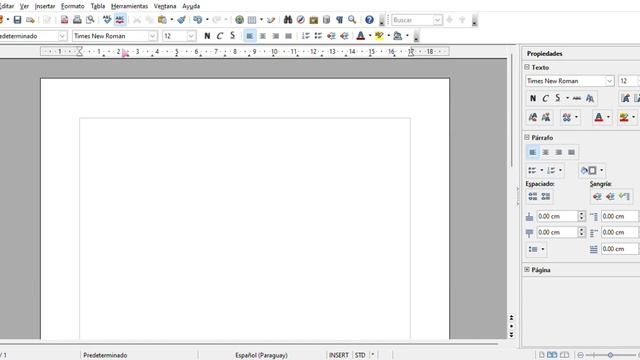Show the drawing functions icon
This screenshot has width=640, height=360.
(271, 20)
